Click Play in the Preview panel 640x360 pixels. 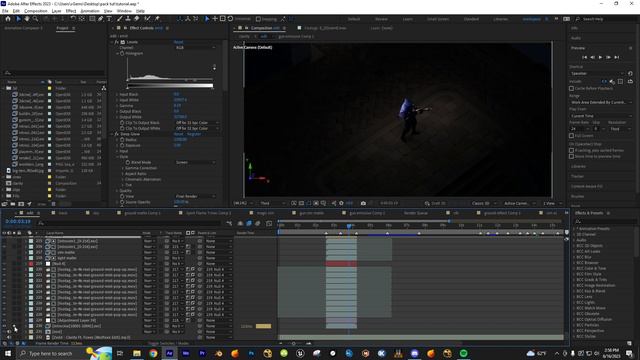(x=600, y=58)
